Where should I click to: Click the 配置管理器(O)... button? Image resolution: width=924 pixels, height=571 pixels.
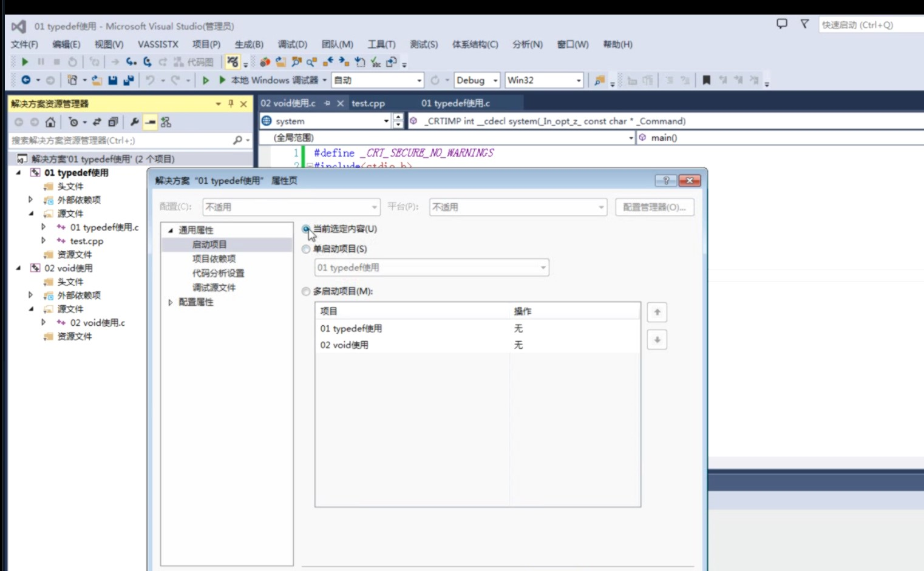click(654, 207)
